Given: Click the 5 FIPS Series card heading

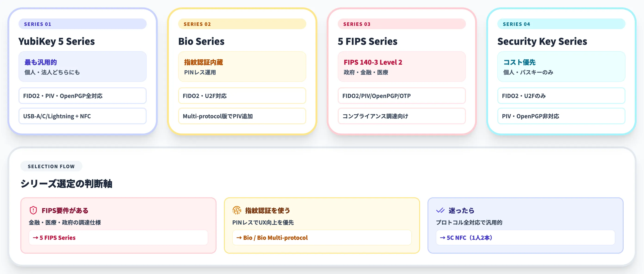Looking at the screenshot, I should tap(368, 41).
